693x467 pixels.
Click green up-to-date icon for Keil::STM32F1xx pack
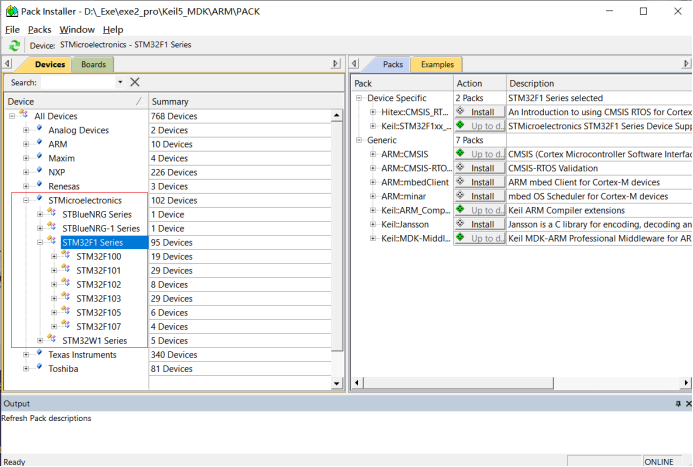(x=461, y=125)
